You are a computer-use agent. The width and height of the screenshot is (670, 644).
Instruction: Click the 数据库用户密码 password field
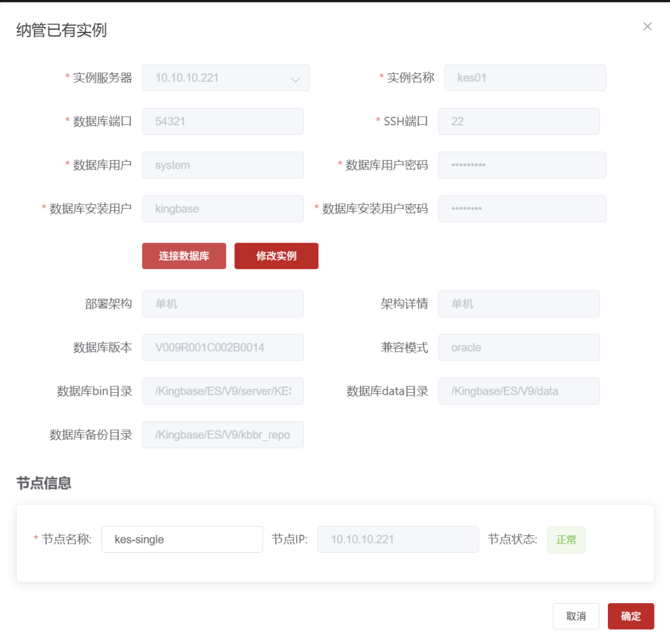522,165
